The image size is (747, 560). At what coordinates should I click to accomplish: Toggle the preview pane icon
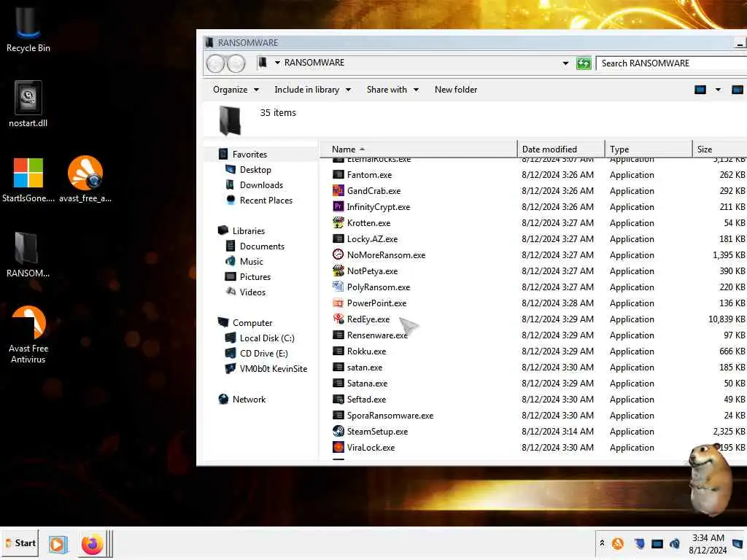click(737, 90)
